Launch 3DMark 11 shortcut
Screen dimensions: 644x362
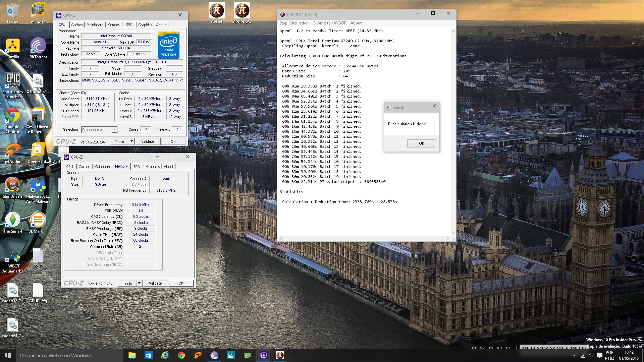[38, 223]
